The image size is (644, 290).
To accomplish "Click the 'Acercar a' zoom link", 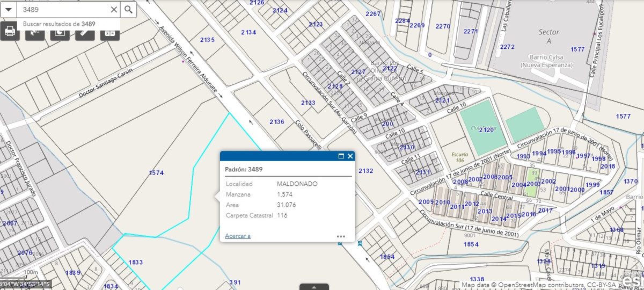I will click(x=238, y=236).
